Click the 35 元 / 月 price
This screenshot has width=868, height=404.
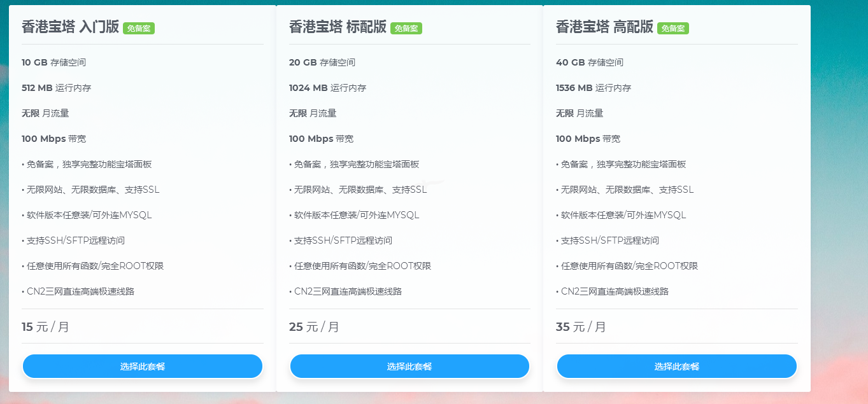click(581, 327)
